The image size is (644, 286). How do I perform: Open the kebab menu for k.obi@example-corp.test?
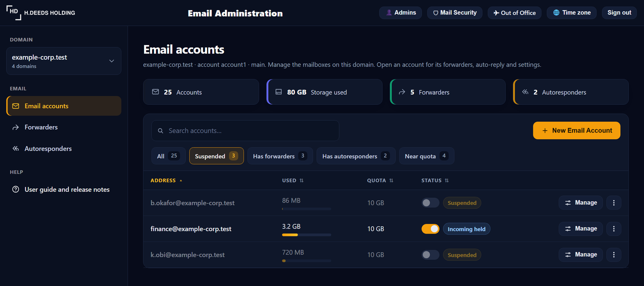tap(614, 255)
